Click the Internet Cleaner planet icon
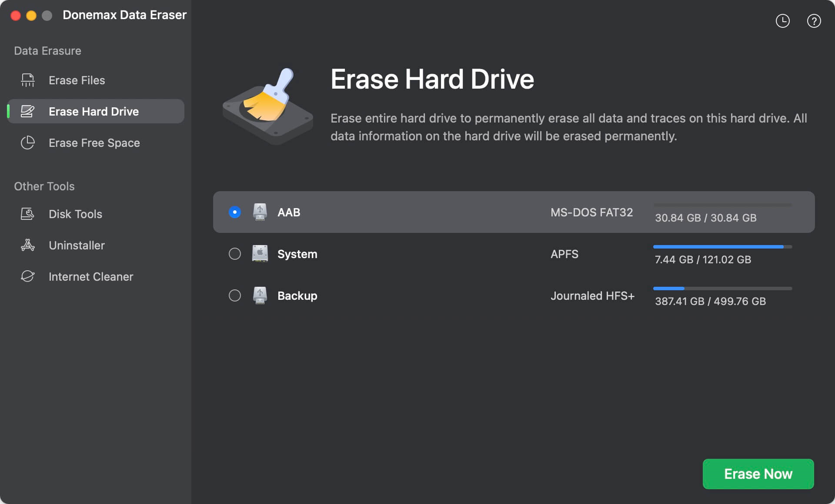This screenshot has width=835, height=504. point(28,277)
